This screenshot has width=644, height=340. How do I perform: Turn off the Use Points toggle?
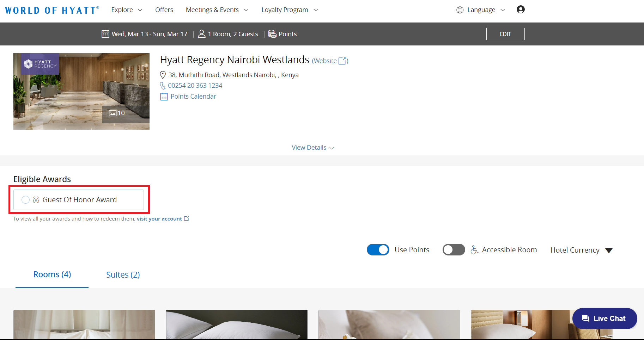click(378, 250)
